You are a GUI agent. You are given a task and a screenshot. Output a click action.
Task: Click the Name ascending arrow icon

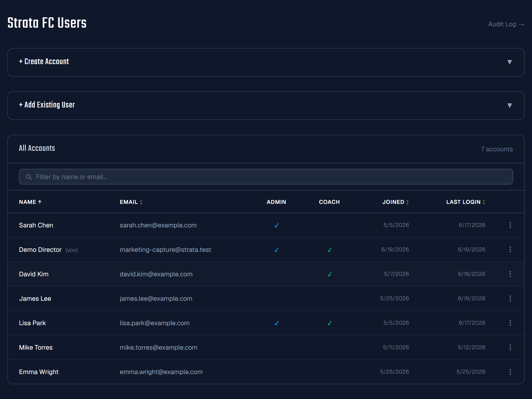pos(40,202)
